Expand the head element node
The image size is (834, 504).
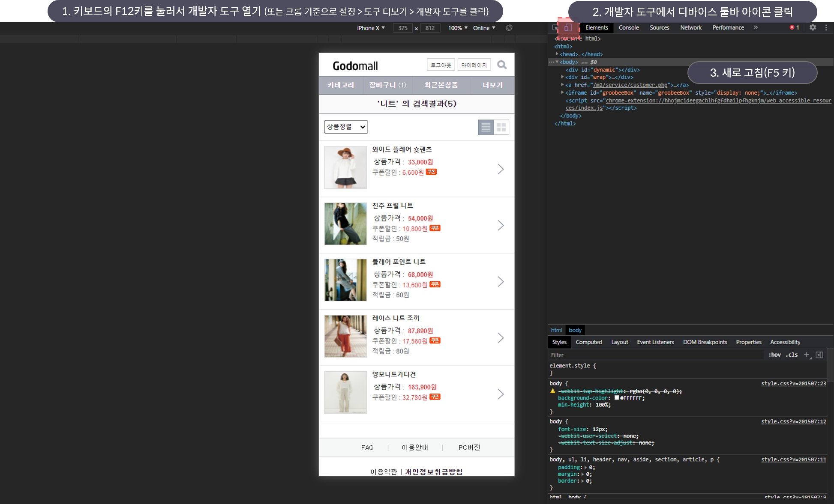point(557,54)
